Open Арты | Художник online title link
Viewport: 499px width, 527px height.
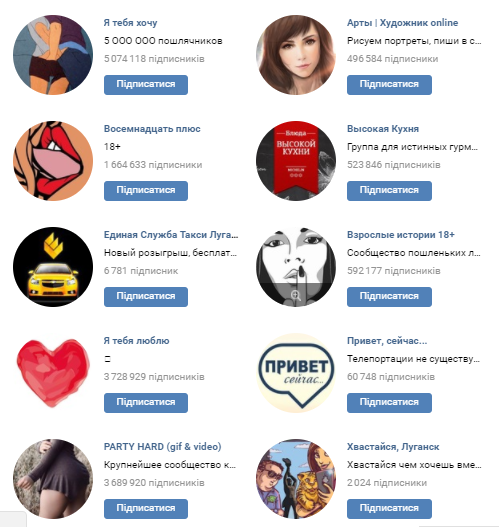(x=402, y=23)
